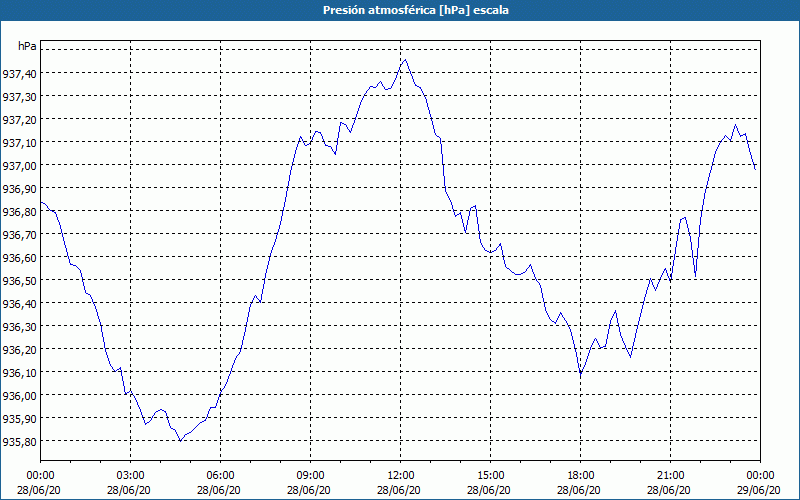The image size is (800, 500).
Task: Pick the 936,70 axis tick label
Action: [20, 235]
